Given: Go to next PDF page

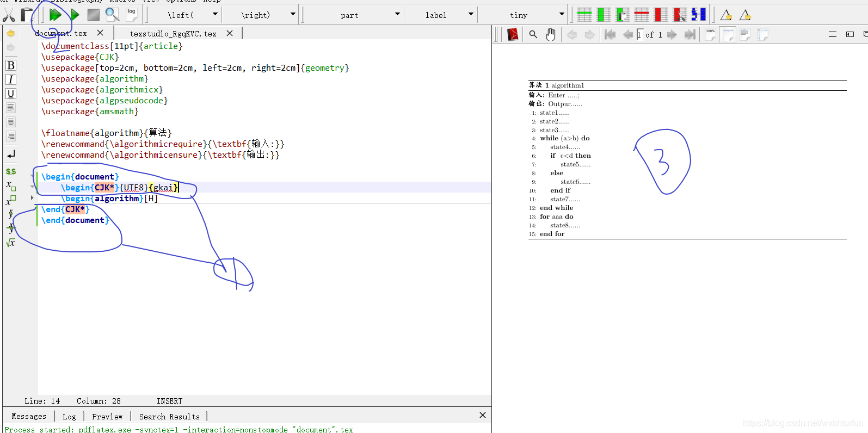Looking at the screenshot, I should pyautogui.click(x=672, y=35).
